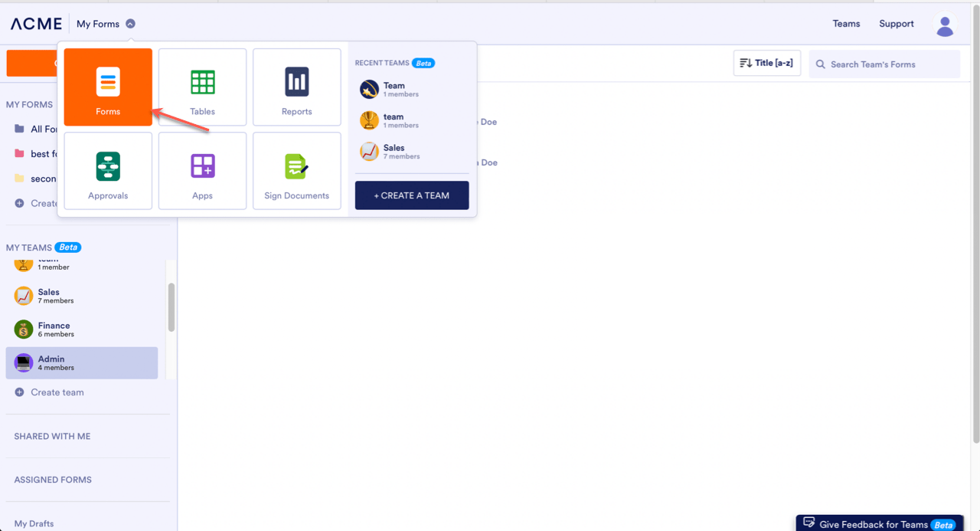Viewport: 980px width, 531px height.
Task: Expand the SHARED WITH ME section
Action: [52, 436]
